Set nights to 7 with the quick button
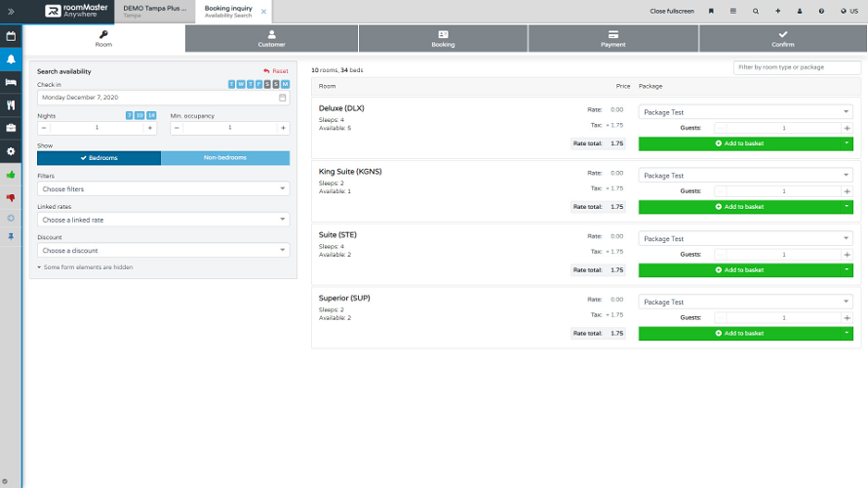This screenshot has width=868, height=488. coord(129,115)
